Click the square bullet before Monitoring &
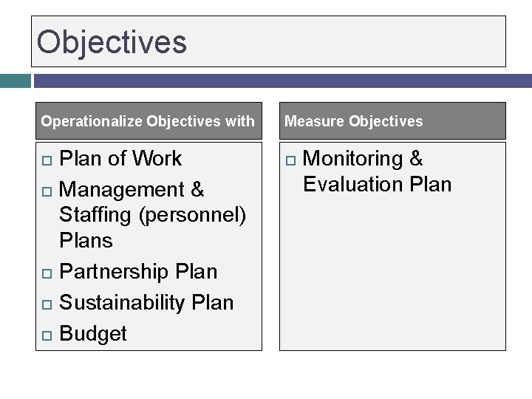The width and height of the screenshot is (532, 399). coord(290,160)
